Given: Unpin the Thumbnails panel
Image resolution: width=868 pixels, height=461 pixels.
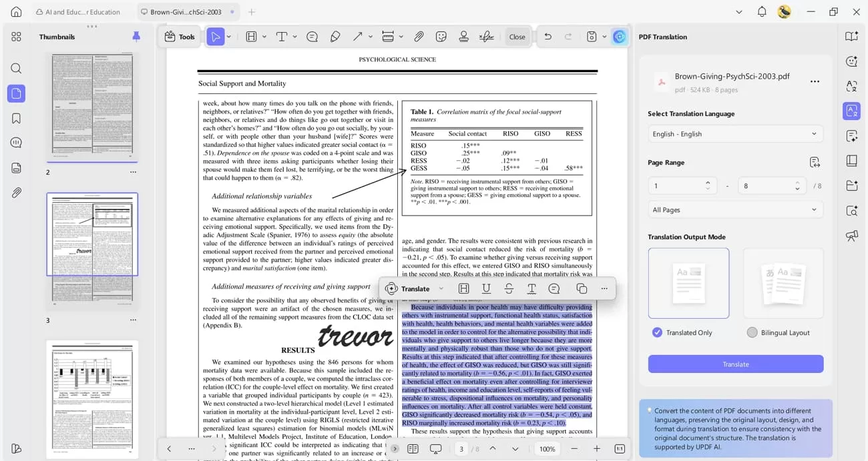Looking at the screenshot, I should point(136,37).
